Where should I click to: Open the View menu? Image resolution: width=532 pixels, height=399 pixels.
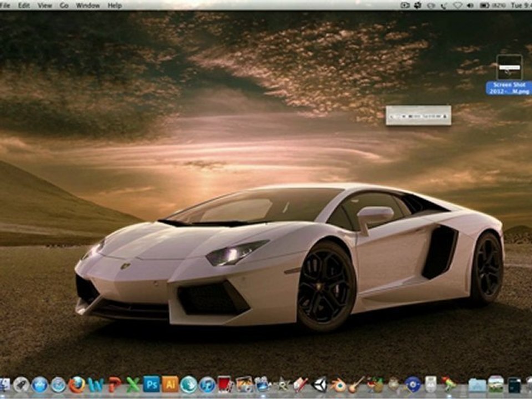[x=45, y=6]
